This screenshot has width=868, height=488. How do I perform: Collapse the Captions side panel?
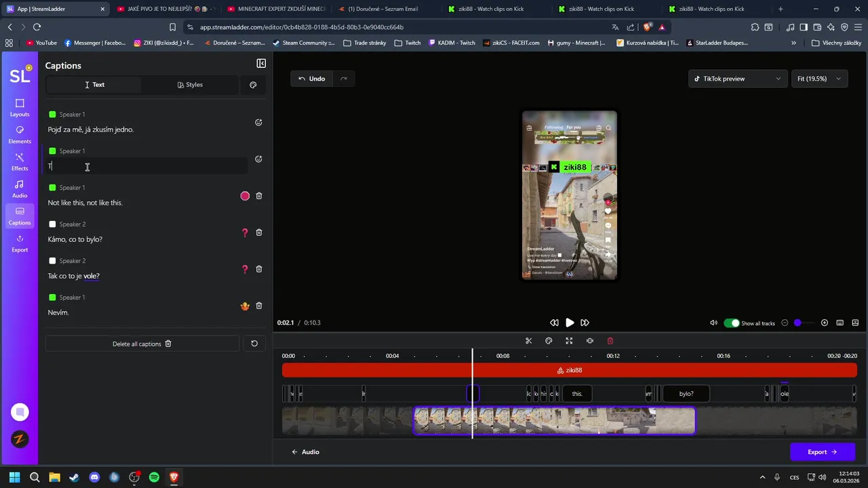click(261, 64)
